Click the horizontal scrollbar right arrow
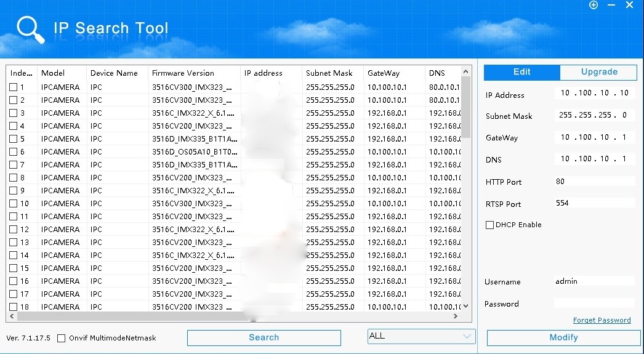 [456, 316]
